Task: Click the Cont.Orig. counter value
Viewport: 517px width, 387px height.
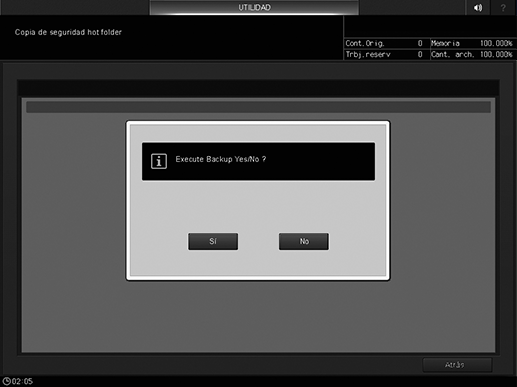Action: pos(420,43)
